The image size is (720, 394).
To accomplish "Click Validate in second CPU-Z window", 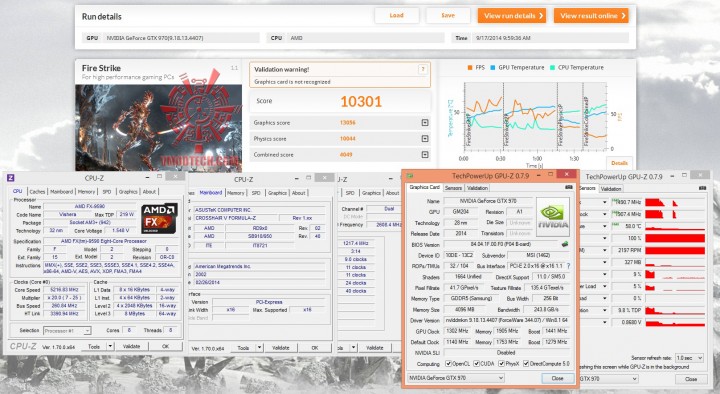I will click(281, 348).
